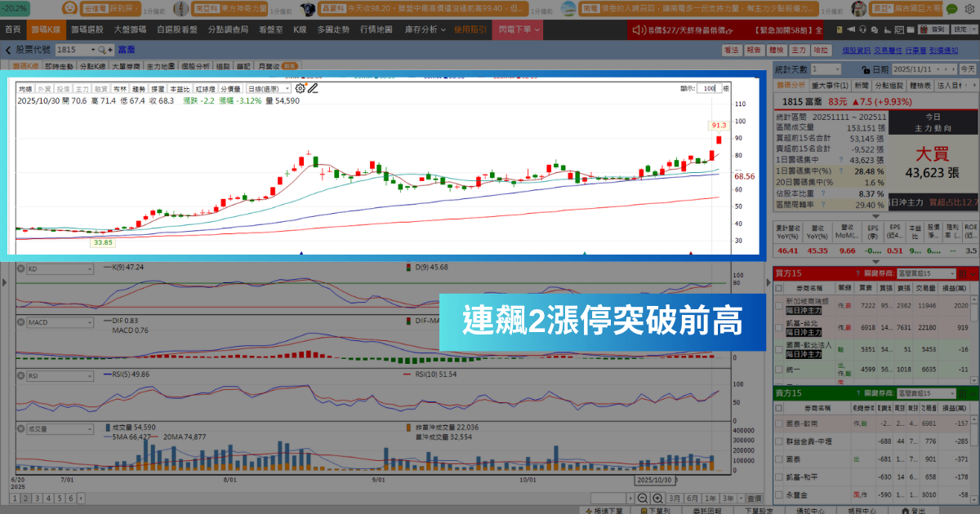Open the 統計天數 dropdown
The height and width of the screenshot is (514, 980).
(826, 69)
